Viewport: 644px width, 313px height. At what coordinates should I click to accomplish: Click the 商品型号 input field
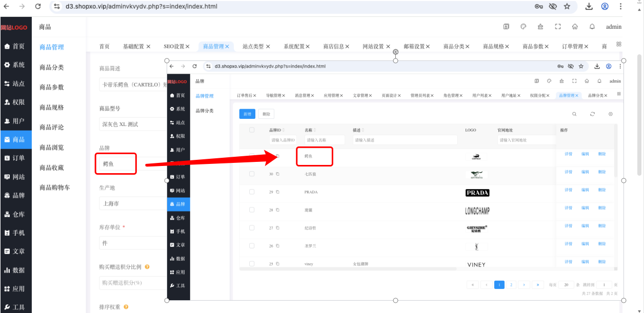pos(133,124)
